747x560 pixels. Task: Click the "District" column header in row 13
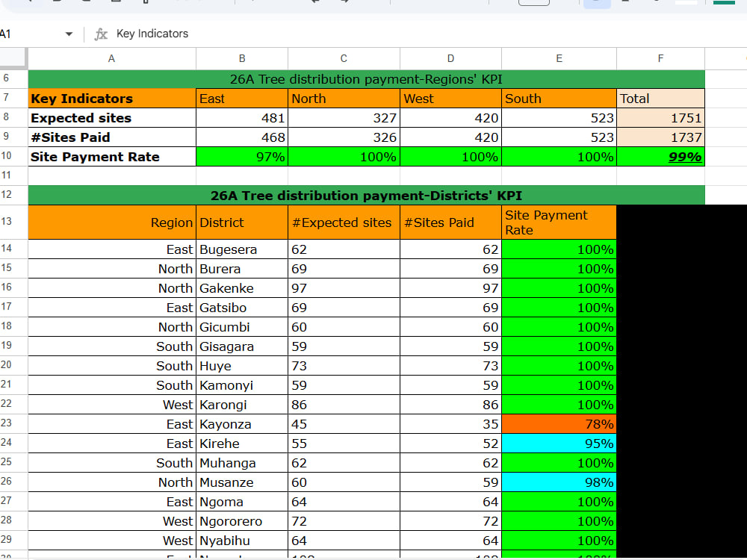coord(242,223)
